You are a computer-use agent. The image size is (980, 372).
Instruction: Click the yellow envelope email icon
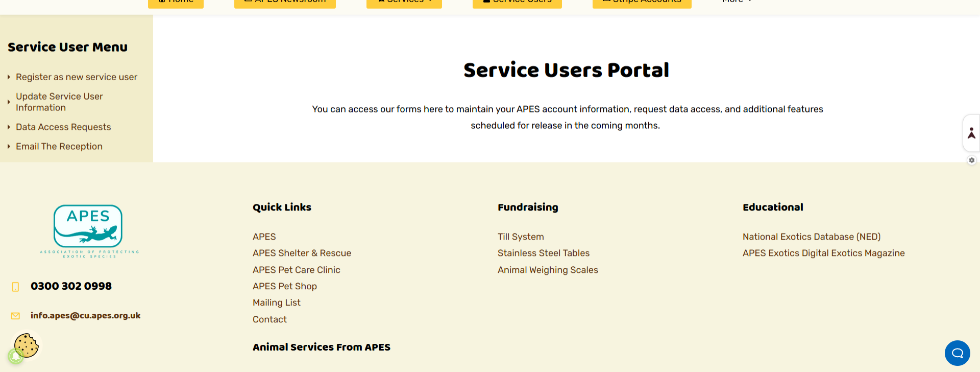click(15, 316)
